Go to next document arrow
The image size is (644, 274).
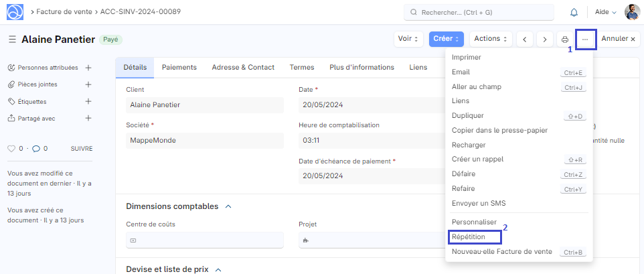tap(545, 39)
